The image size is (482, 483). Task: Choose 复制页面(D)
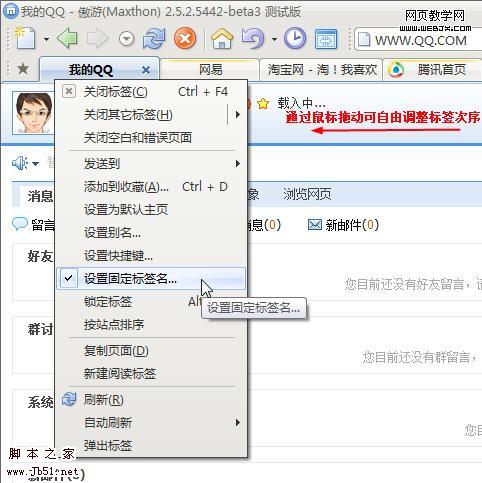point(151,351)
